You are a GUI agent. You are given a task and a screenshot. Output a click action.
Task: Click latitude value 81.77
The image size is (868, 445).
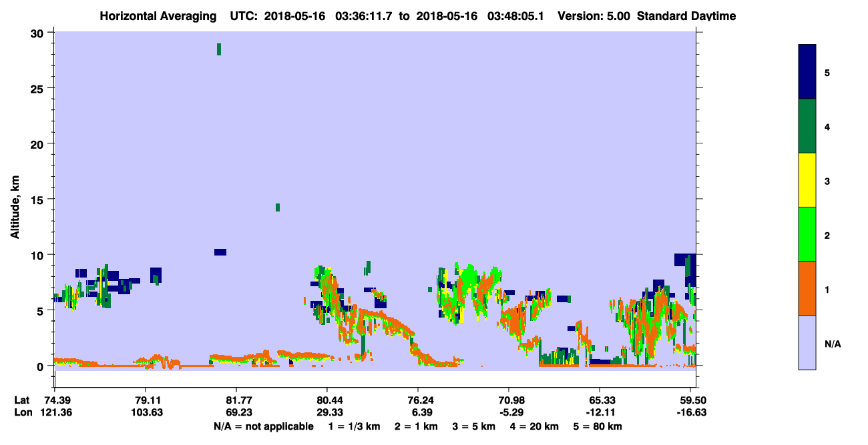(x=236, y=400)
